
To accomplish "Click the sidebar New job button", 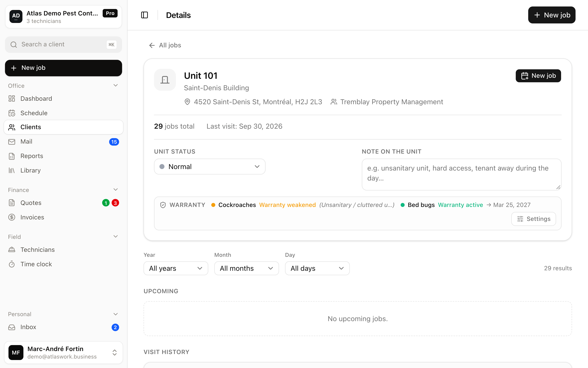I will (x=63, y=68).
